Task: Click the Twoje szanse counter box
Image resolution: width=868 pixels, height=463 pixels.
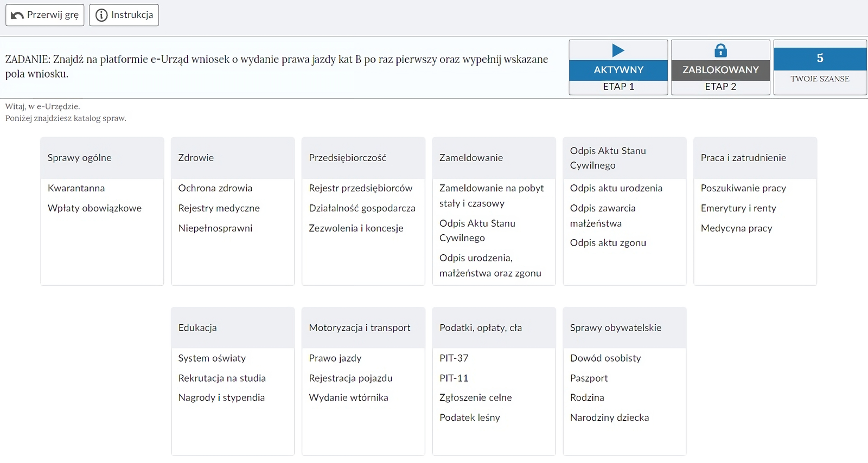Action: pos(820,67)
